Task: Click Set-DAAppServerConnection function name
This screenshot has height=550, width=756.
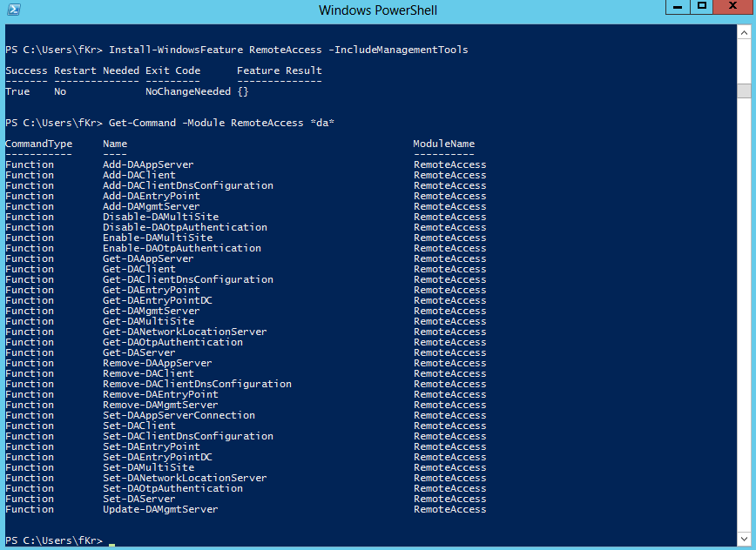Action: click(179, 415)
